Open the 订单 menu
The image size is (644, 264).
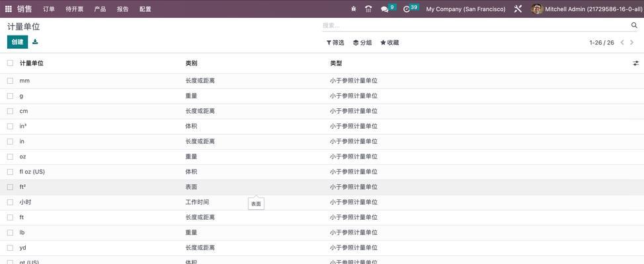pyautogui.click(x=49, y=9)
